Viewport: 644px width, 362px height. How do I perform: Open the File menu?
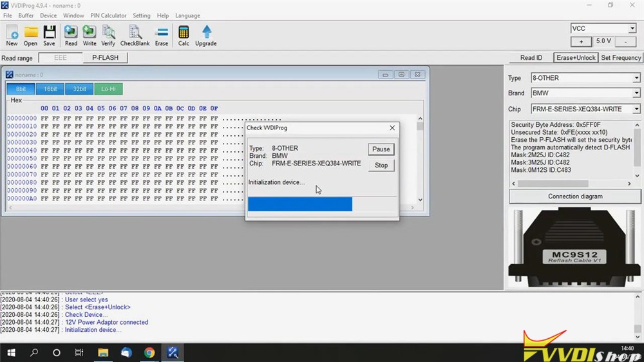pos(7,15)
